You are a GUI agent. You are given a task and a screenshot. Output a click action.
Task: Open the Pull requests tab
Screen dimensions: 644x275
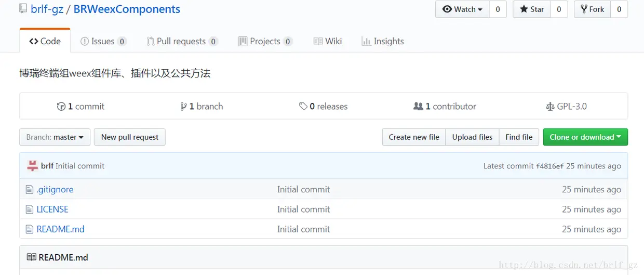(182, 42)
